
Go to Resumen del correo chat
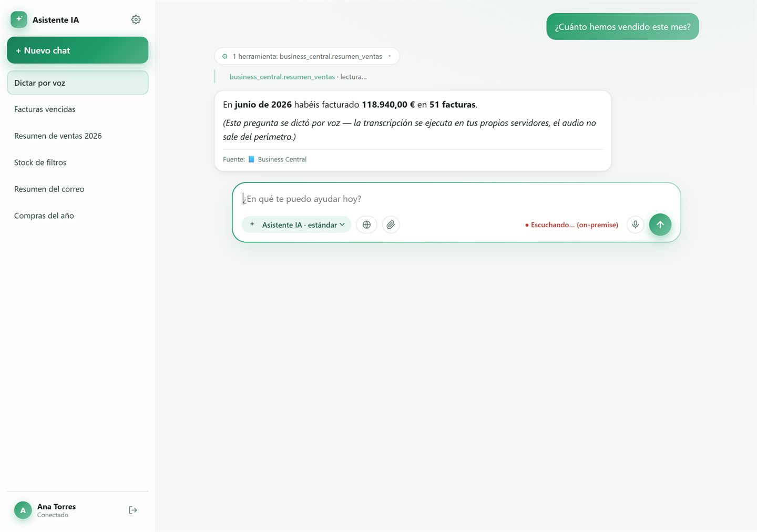click(x=78, y=189)
